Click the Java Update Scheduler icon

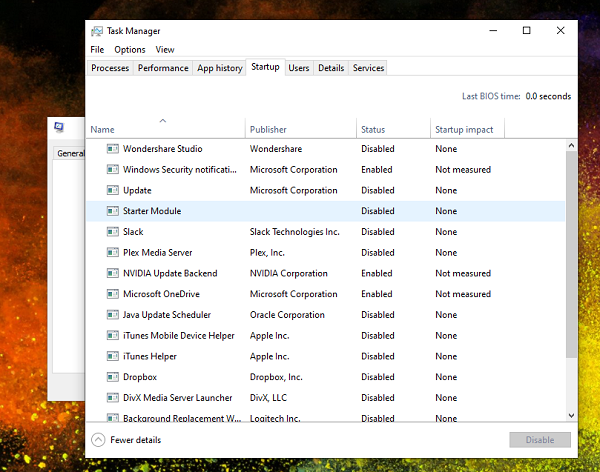pyautogui.click(x=112, y=315)
